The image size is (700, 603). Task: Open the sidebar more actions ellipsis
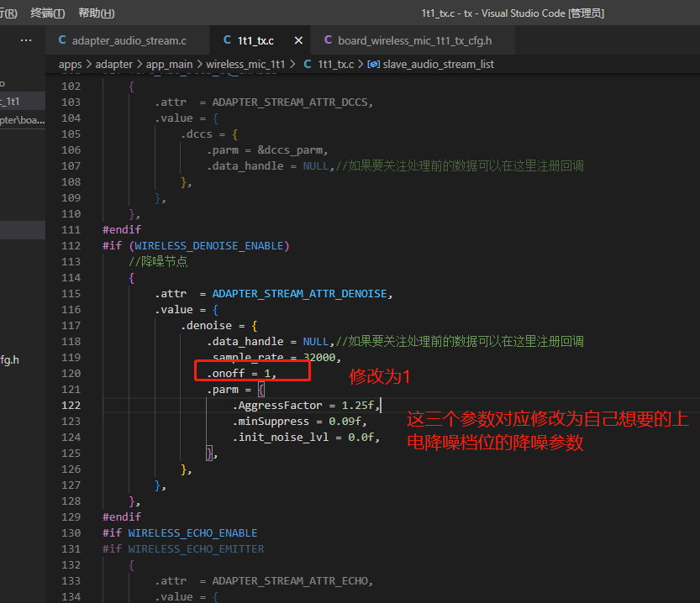(x=26, y=40)
